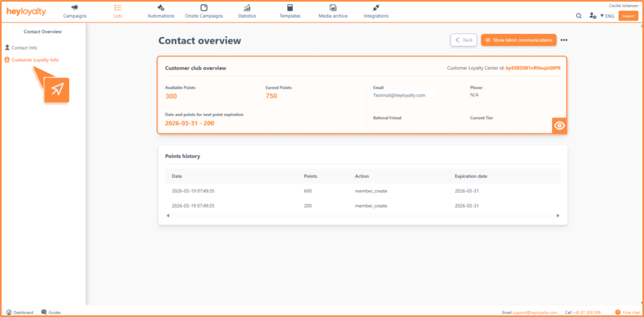Click Dashboard gauge icon
The image size is (644, 317).
(x=9, y=312)
